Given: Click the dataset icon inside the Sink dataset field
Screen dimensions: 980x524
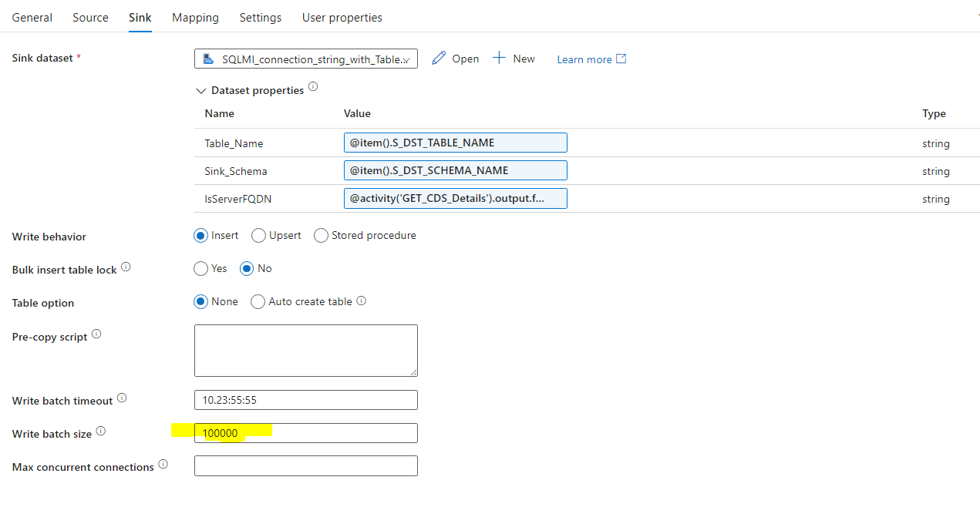Looking at the screenshot, I should 208,58.
